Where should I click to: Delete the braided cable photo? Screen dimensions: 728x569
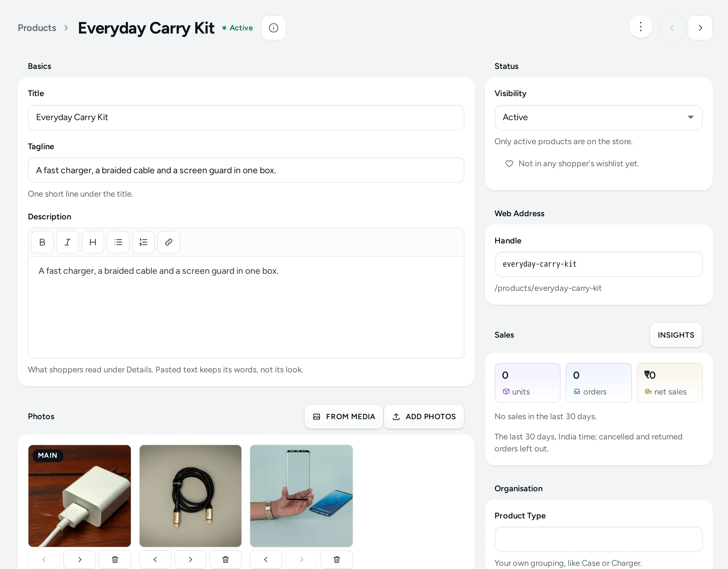[x=226, y=559]
